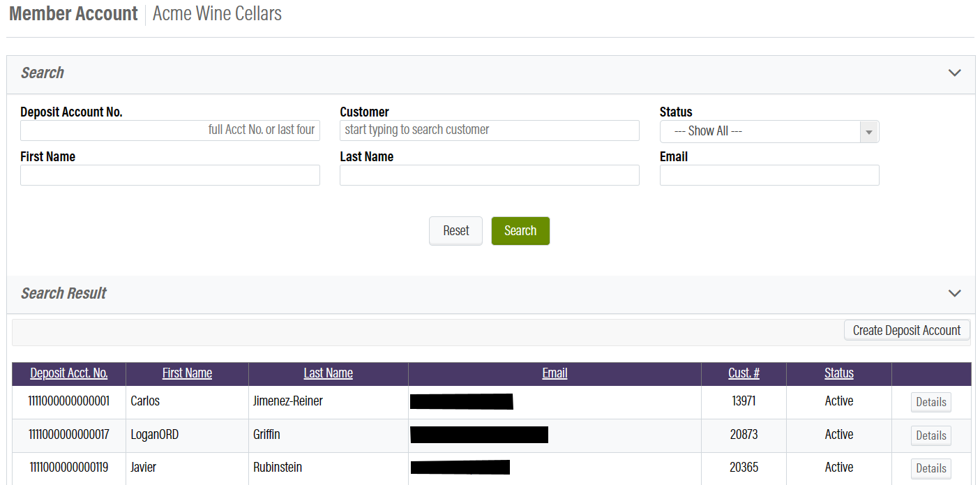Click the Member Account page heading
The image size is (980, 485).
coord(73,13)
